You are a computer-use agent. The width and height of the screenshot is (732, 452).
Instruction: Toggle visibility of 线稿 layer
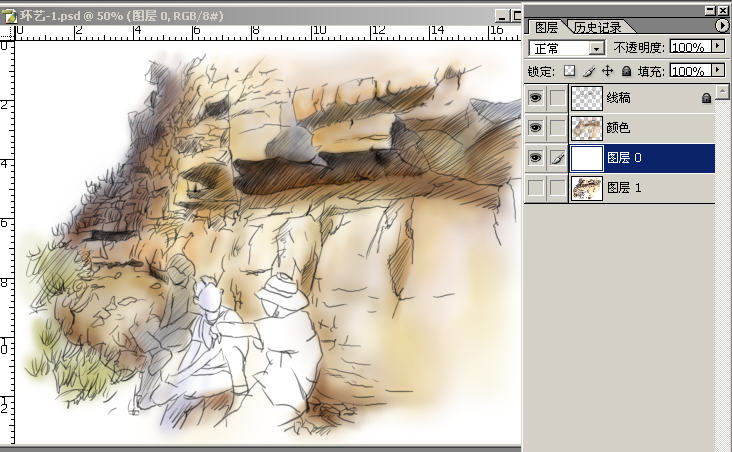click(535, 98)
